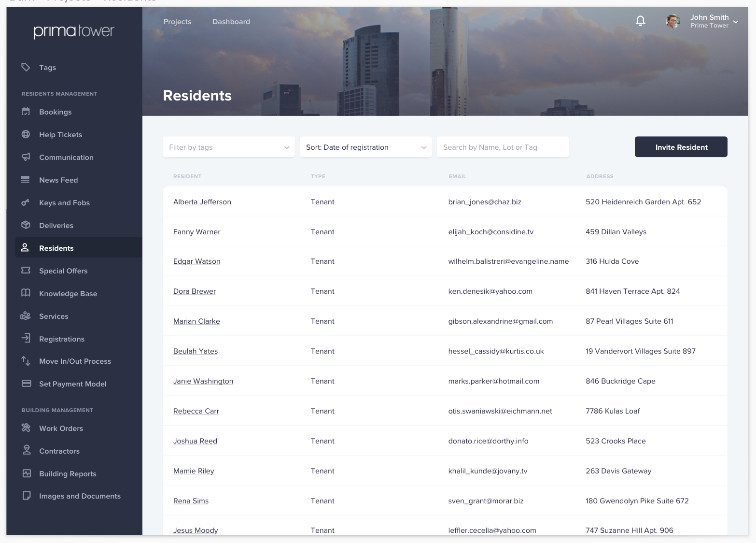756x543 pixels.
Task: Click the TYPE column header
Action: pyautogui.click(x=318, y=176)
